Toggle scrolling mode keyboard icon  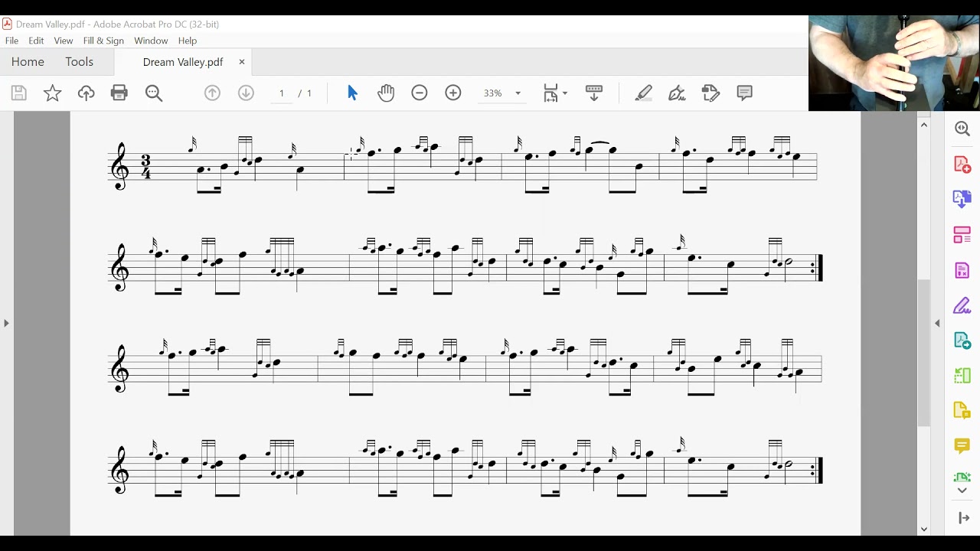(594, 93)
